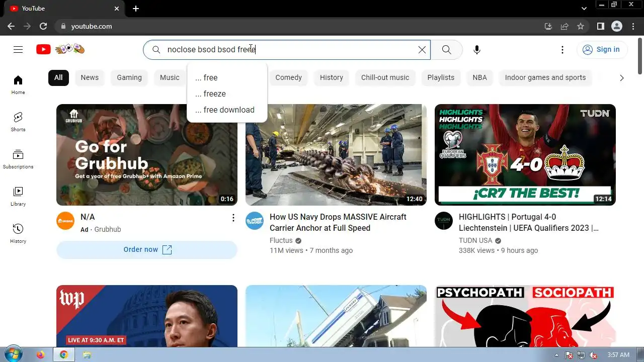The width and height of the screenshot is (644, 362).
Task: Open History in the sidebar
Action: coord(18,233)
